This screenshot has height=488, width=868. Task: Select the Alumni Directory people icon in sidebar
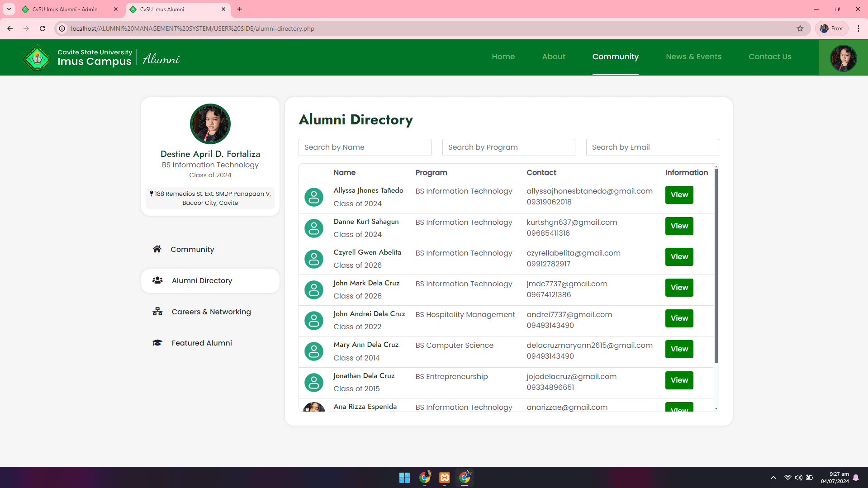[157, 280]
